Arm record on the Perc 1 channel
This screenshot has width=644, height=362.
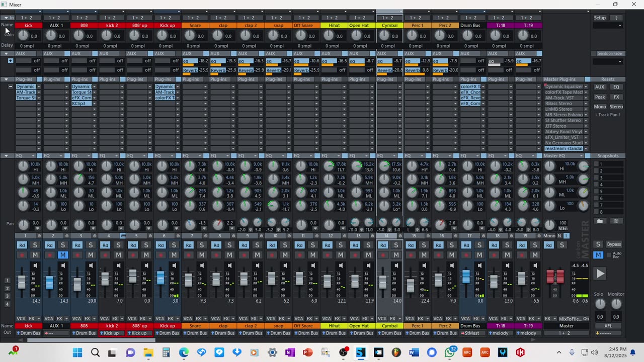point(411,255)
